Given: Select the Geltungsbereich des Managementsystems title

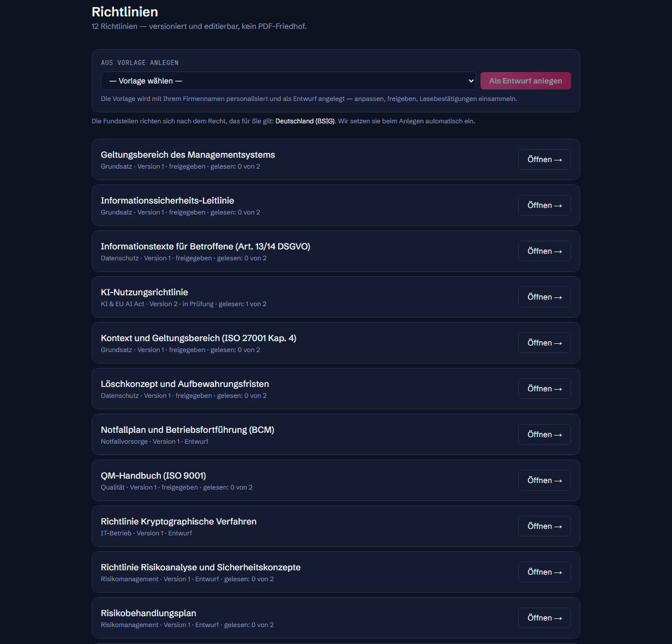Looking at the screenshot, I should [188, 155].
